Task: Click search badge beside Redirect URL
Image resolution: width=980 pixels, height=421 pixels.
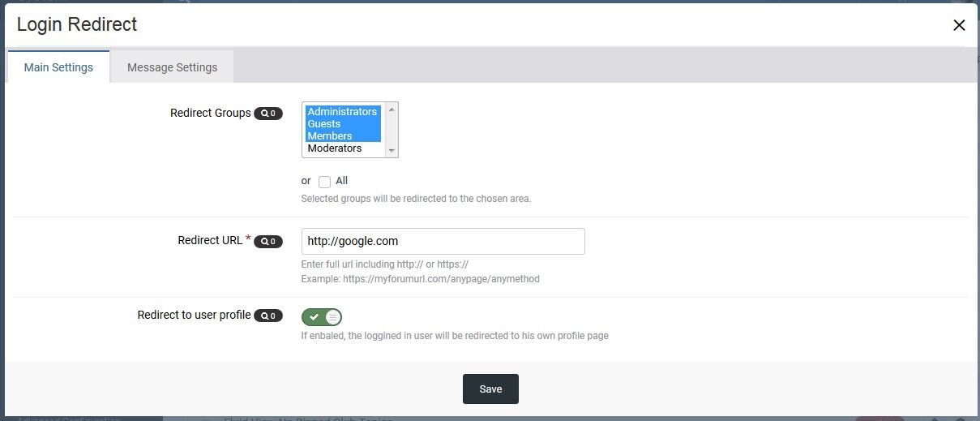Action: [268, 242]
